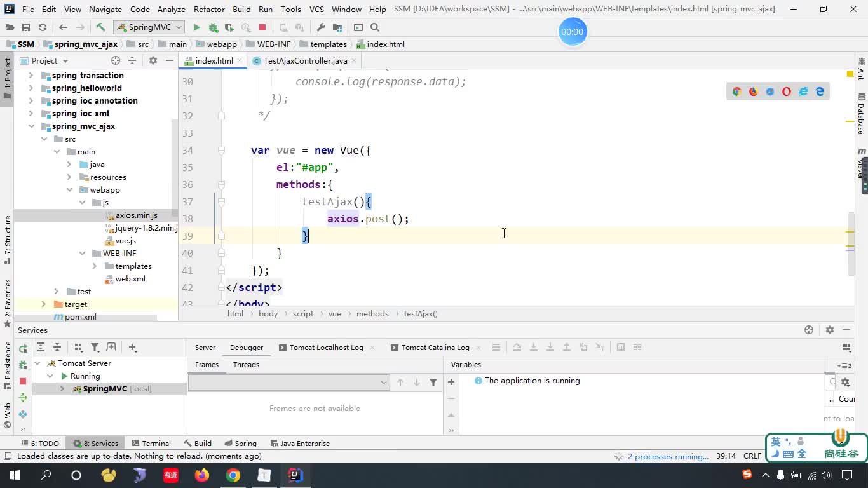Image resolution: width=868 pixels, height=488 pixels.
Task: Open Firefox from the Windows taskbar
Action: click(x=202, y=475)
